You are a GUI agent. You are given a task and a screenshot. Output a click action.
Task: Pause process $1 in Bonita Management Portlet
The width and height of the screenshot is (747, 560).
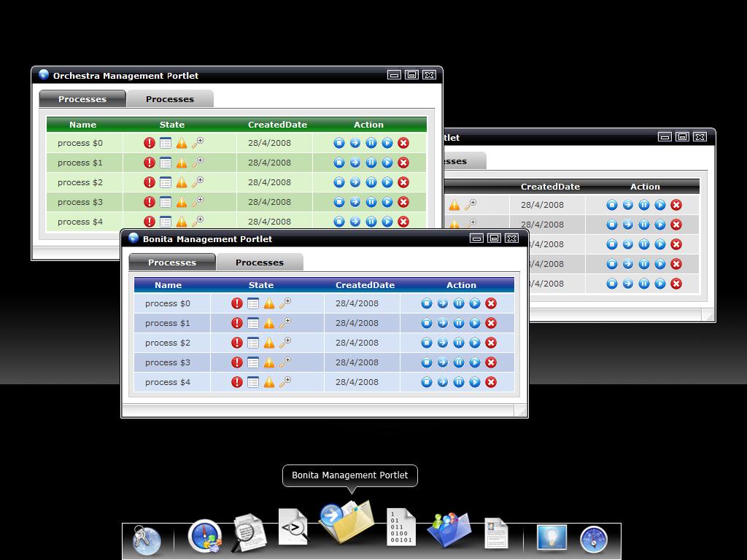(x=459, y=323)
